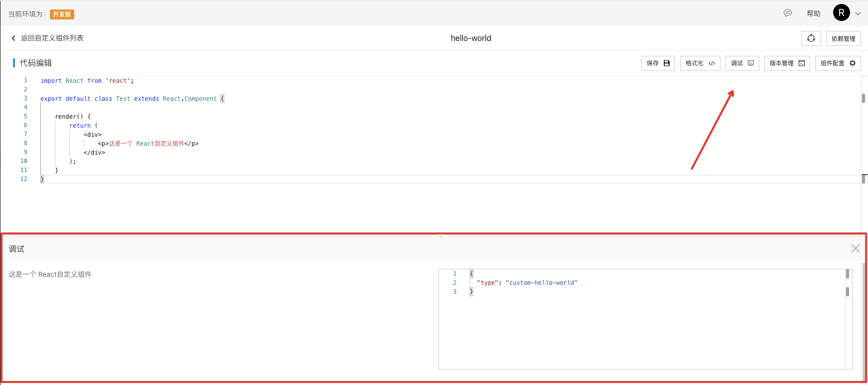Image resolution: width=868 pixels, height=385 pixels.
Task: Click line 1 import React code
Action: click(x=87, y=81)
